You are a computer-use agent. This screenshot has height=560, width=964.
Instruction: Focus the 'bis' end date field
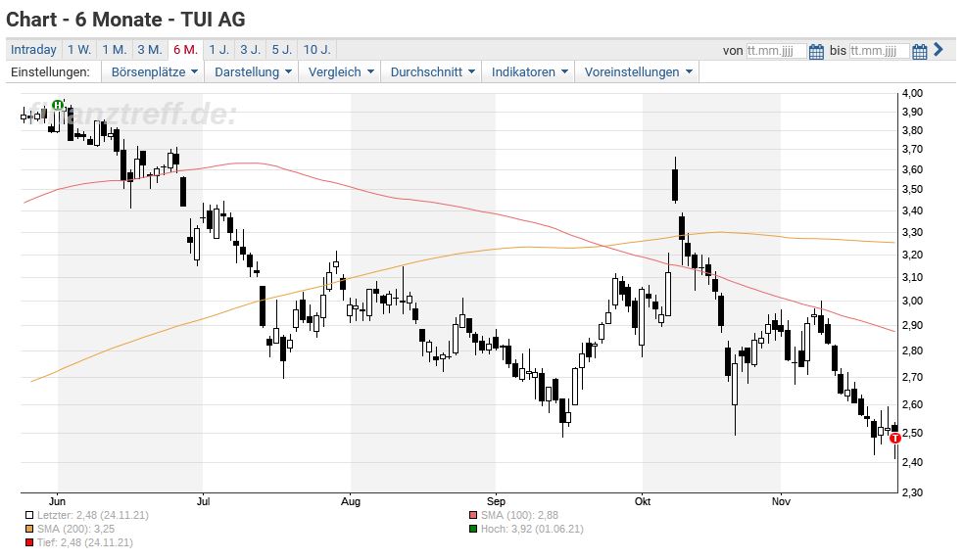(879, 51)
